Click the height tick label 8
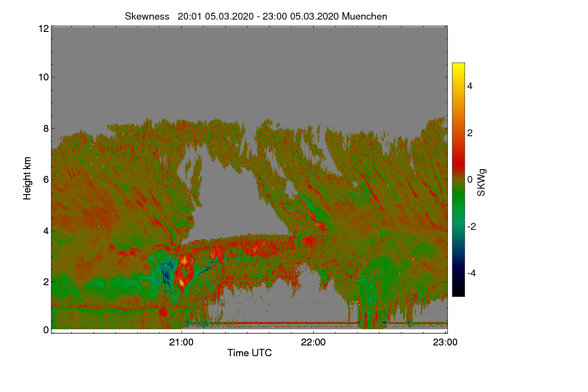This screenshot has height=392, width=588. (46, 128)
